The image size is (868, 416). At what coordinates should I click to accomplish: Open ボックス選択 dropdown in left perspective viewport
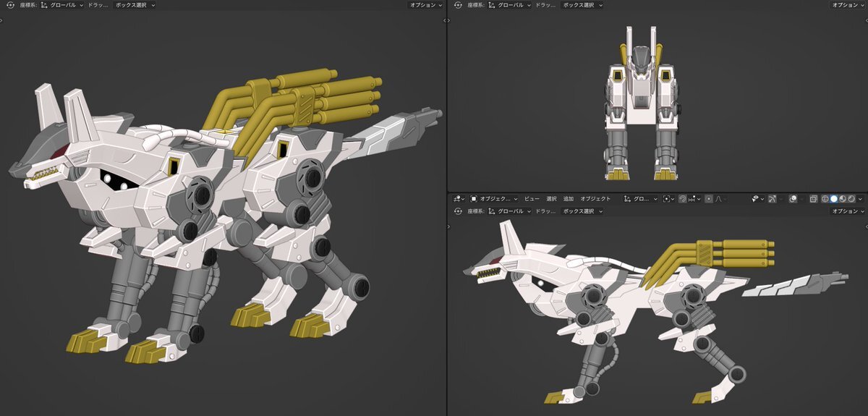[135, 4]
